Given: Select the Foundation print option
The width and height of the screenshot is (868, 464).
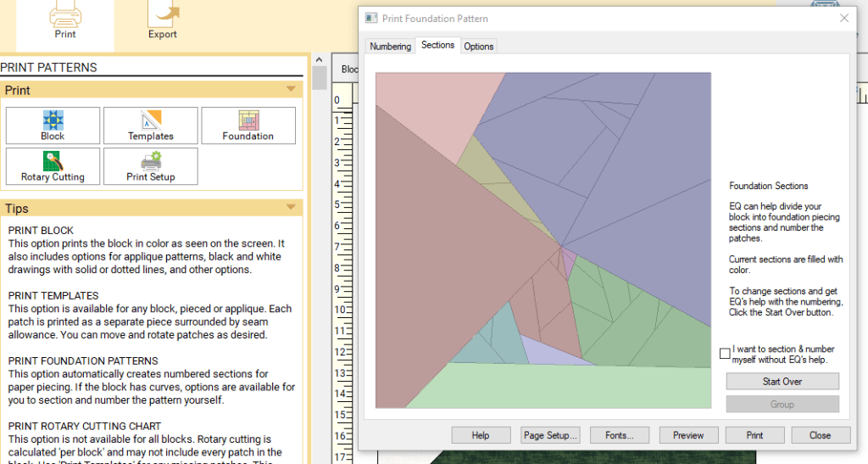Looking at the screenshot, I should [x=248, y=126].
